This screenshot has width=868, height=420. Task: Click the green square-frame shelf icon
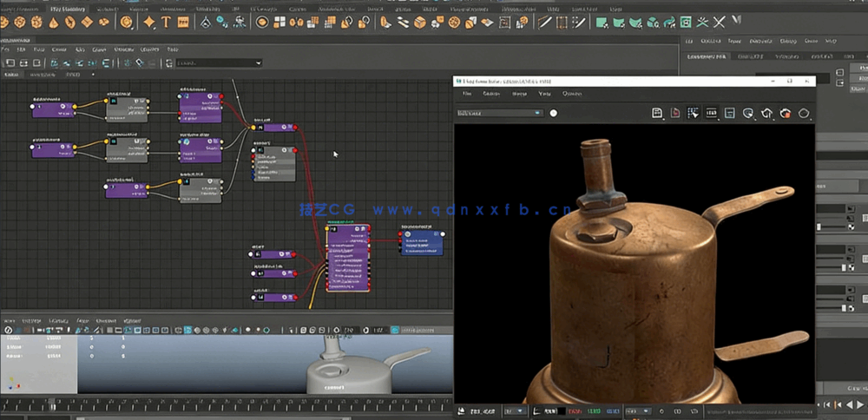point(686,23)
